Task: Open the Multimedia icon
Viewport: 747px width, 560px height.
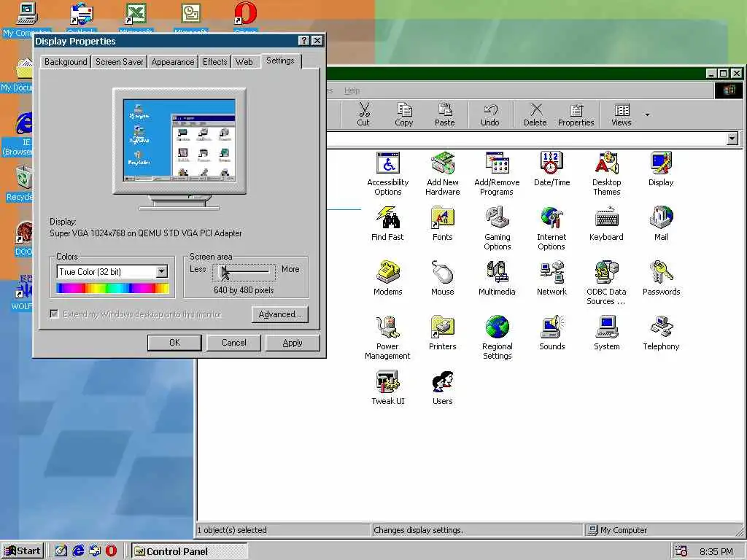Action: click(497, 279)
